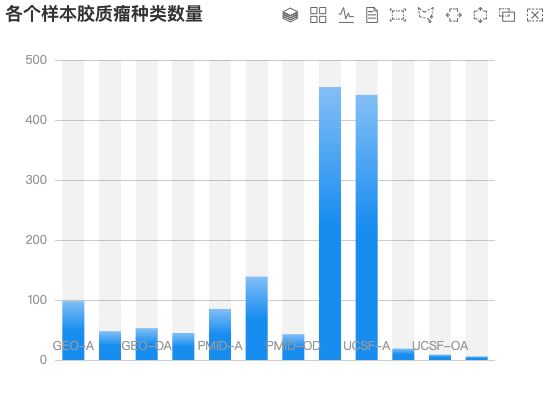Viewport: 550px width, 420px height.
Task: Click the tallest bar near 450
Action: (x=330, y=224)
